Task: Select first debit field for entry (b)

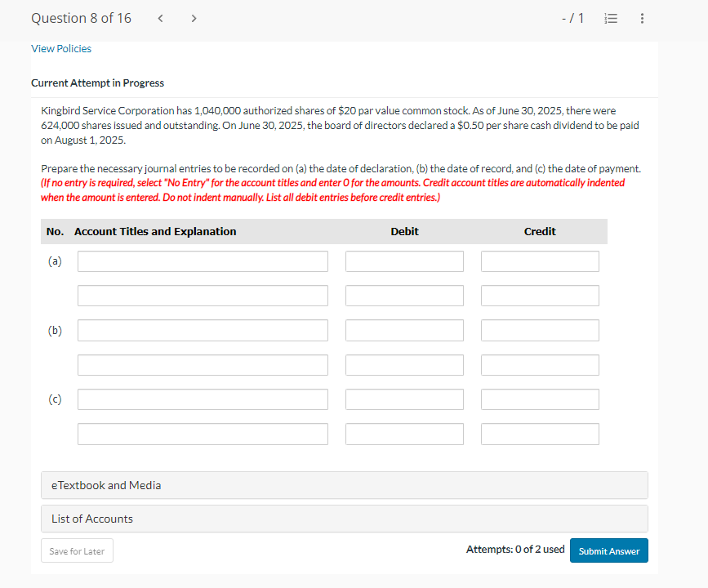Action: pos(404,331)
